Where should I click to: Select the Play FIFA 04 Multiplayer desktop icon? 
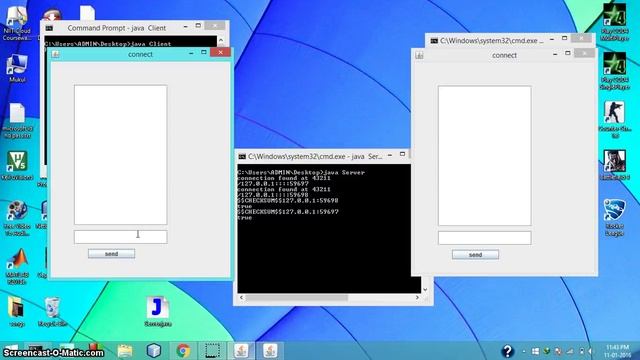click(615, 22)
